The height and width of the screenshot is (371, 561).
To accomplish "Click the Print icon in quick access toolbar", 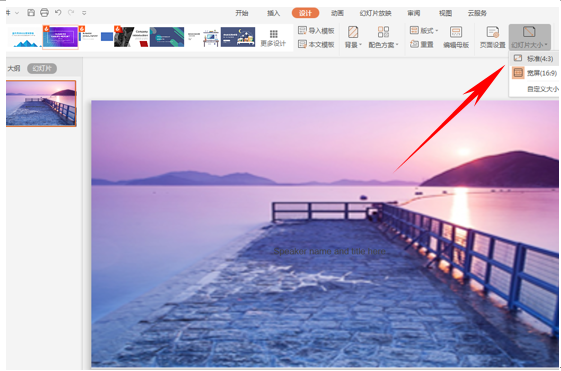I will pos(44,13).
